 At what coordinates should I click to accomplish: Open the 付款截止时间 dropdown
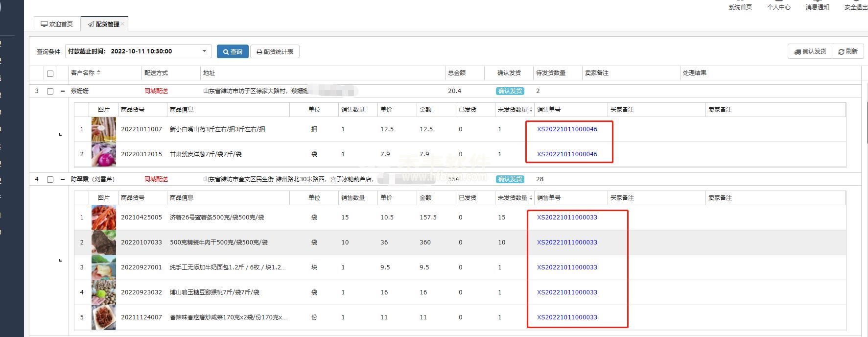[x=204, y=51]
